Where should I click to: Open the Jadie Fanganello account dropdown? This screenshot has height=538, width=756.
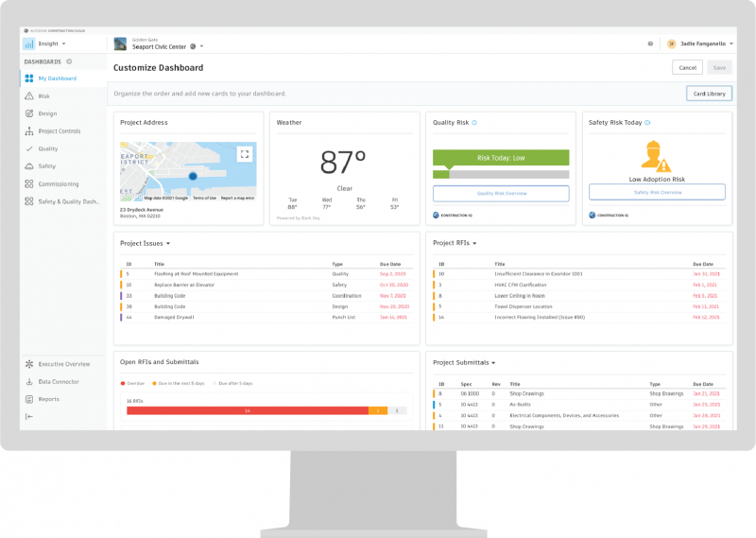coord(730,43)
